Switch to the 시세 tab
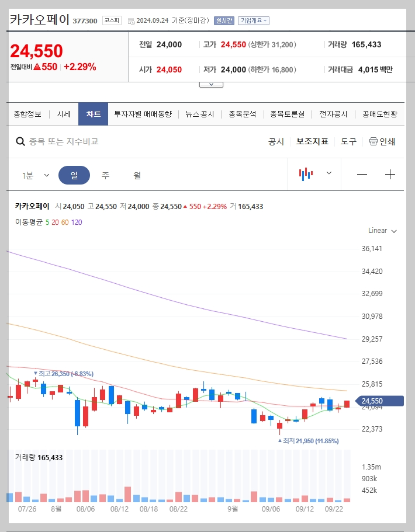Screen dimensions: 415x532 point(63,114)
